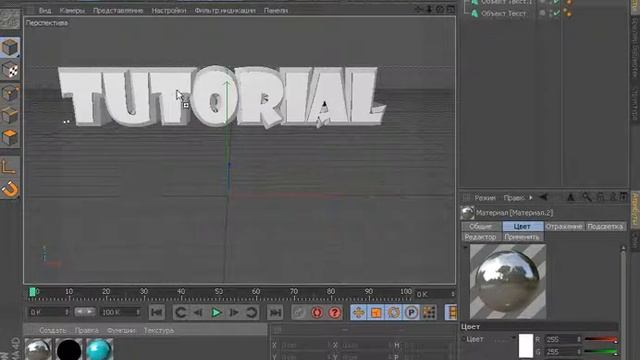Select the edges mode cube icon
Image resolution: width=640 pixels, height=360 pixels.
(x=10, y=116)
